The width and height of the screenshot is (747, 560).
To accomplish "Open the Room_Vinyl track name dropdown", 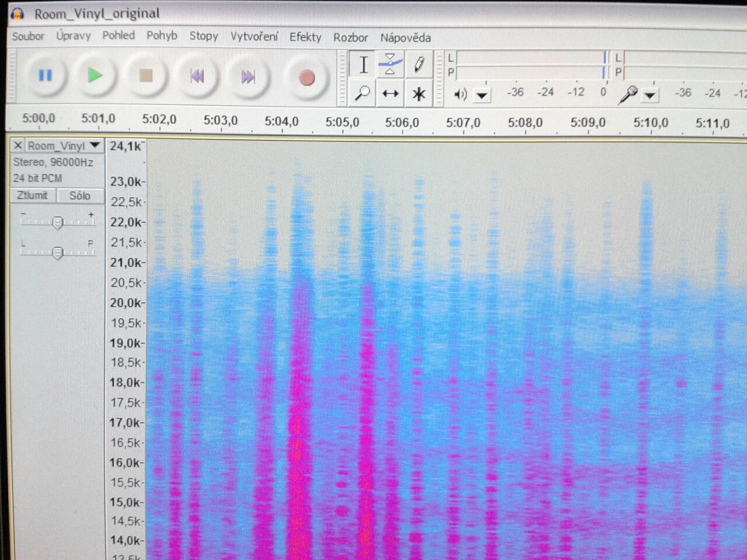I will tap(64, 146).
